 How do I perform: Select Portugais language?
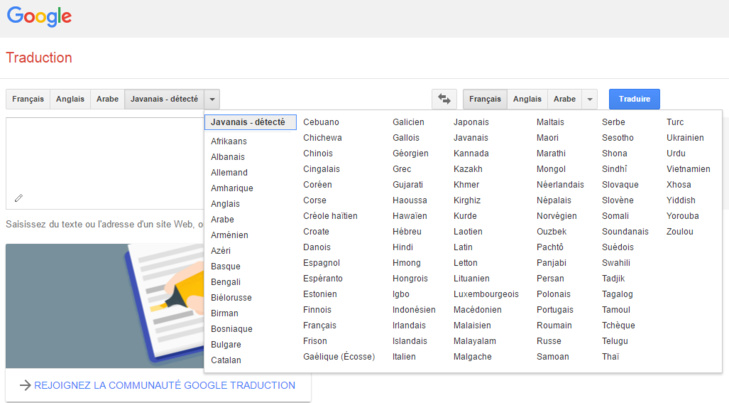coord(555,310)
